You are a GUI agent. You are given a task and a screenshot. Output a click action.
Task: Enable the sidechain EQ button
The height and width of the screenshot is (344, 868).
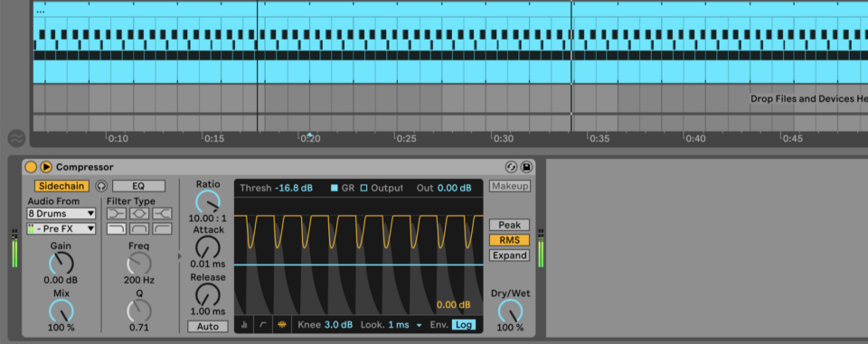click(138, 186)
